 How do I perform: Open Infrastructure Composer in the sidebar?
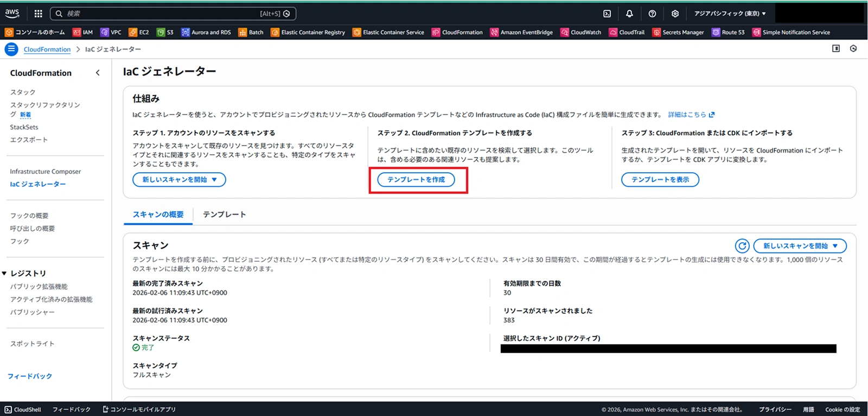click(46, 172)
